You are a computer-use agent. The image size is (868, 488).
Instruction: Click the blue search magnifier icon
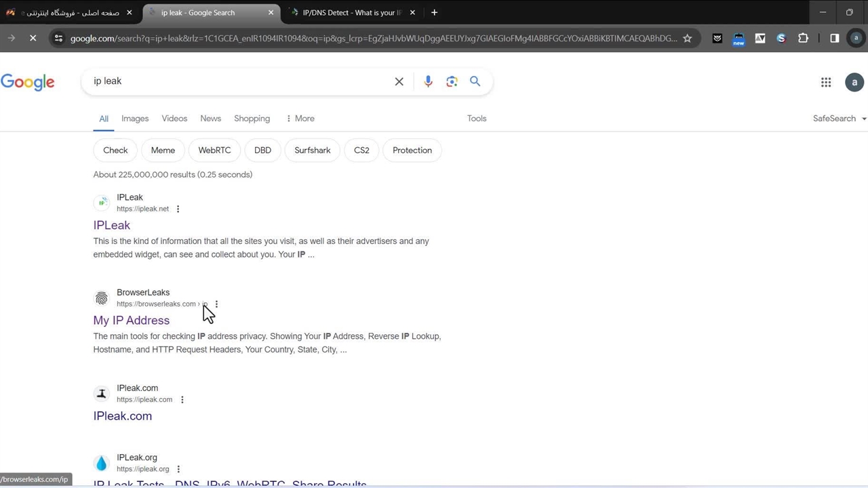click(475, 81)
